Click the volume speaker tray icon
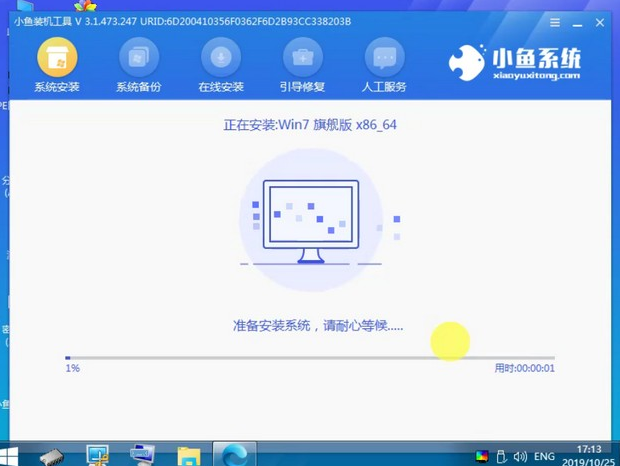Viewport: 620px width, 466px height. pyautogui.click(x=520, y=457)
